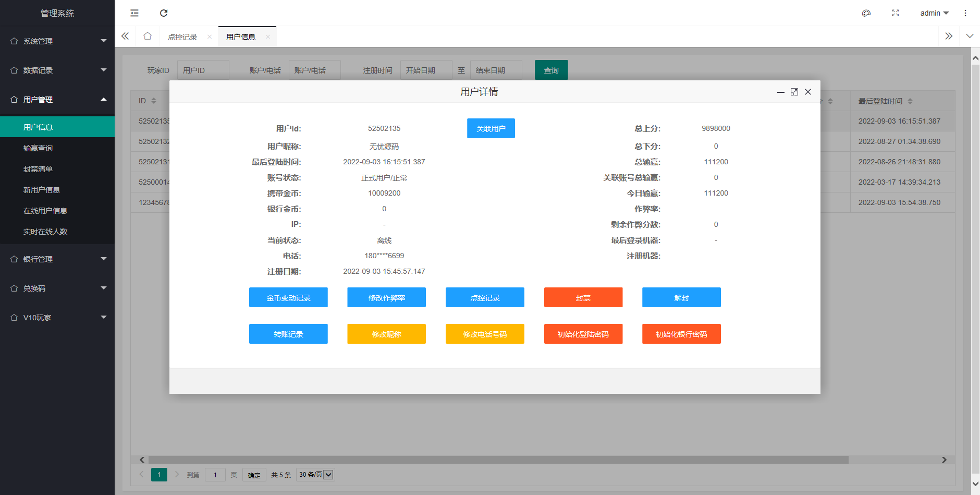This screenshot has width=980, height=495.
Task: Click the ID column sort arrows
Action: (x=154, y=101)
